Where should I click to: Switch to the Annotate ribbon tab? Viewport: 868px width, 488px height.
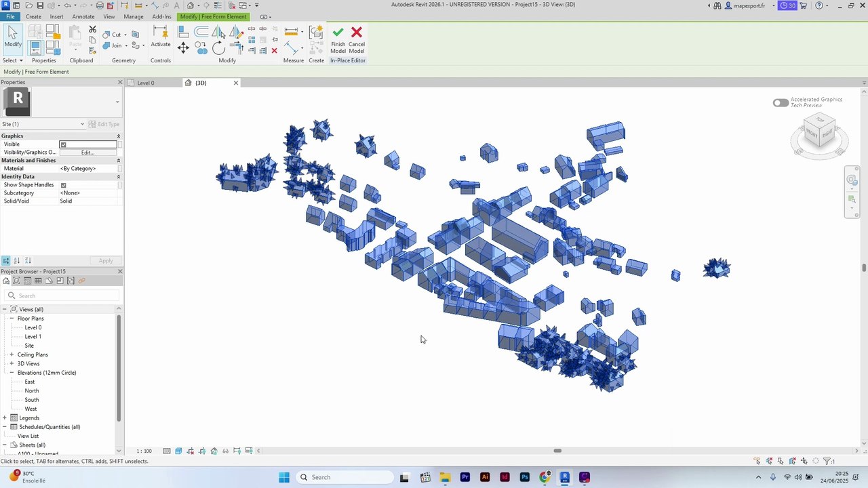tap(83, 16)
